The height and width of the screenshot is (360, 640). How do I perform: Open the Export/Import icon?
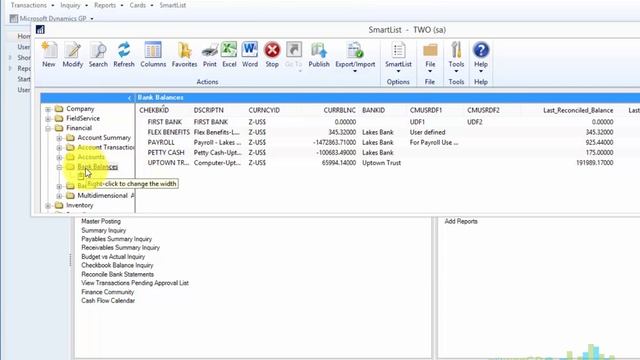coord(355,51)
